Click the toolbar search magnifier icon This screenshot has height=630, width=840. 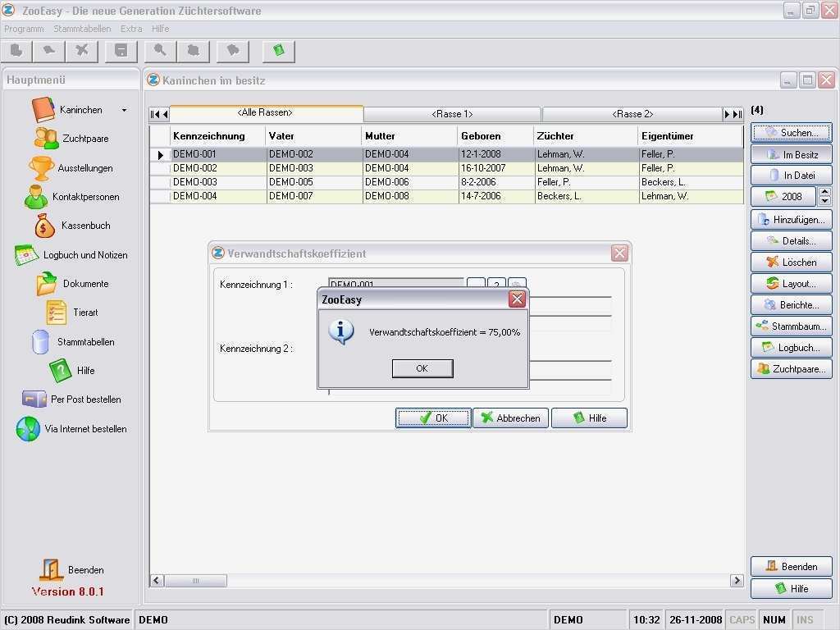tap(160, 52)
